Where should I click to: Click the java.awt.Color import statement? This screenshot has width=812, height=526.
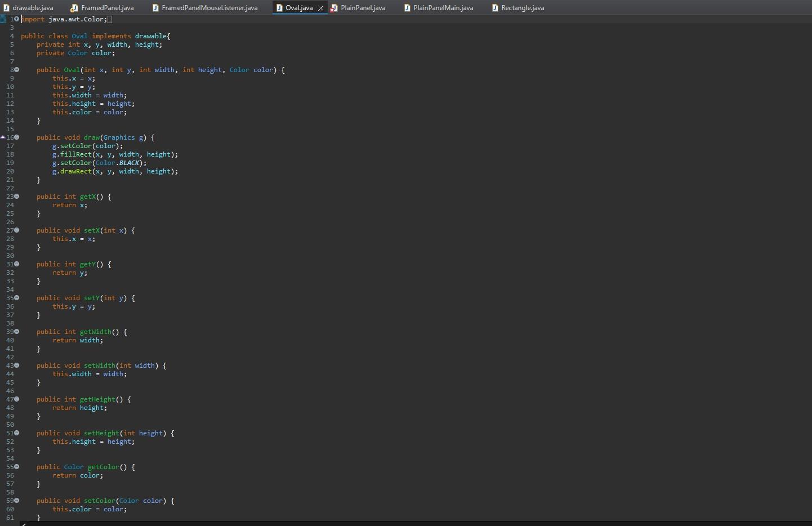tap(64, 19)
